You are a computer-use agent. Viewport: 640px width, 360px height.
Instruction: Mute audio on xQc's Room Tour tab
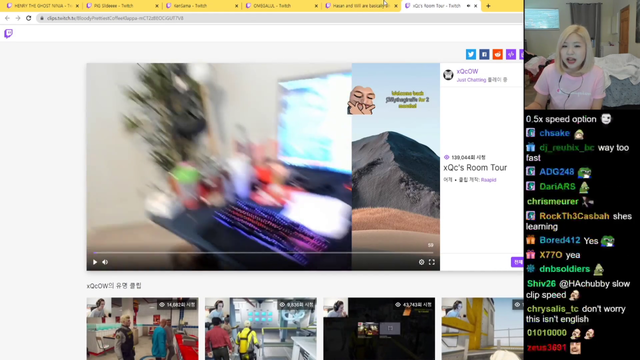pyautogui.click(x=468, y=6)
